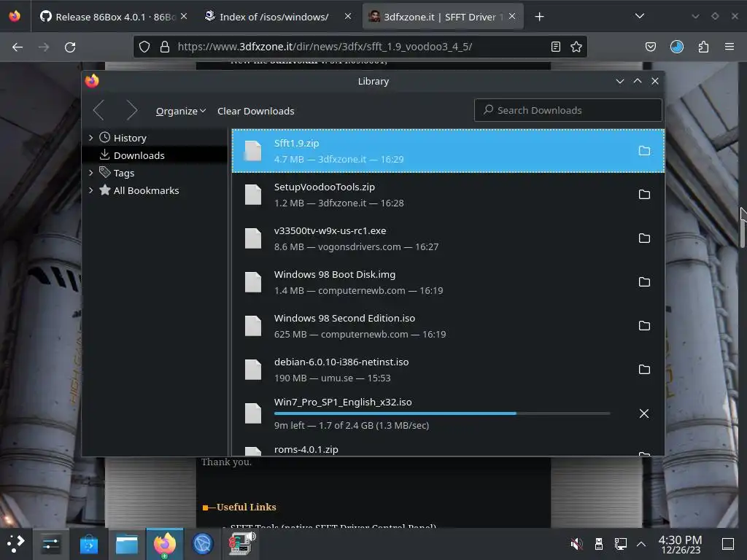Open folder for debian-6.0.10-i386-netinst.iso
747x560 pixels.
644,370
